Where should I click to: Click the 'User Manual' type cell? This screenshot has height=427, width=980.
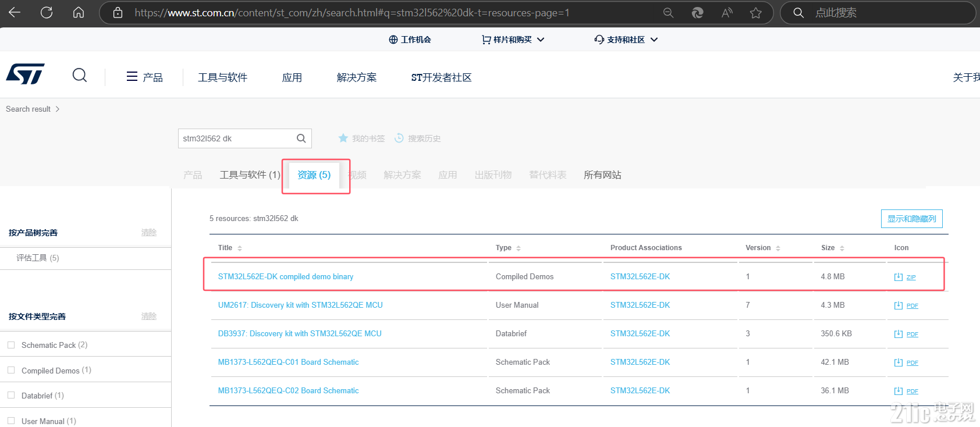click(517, 305)
